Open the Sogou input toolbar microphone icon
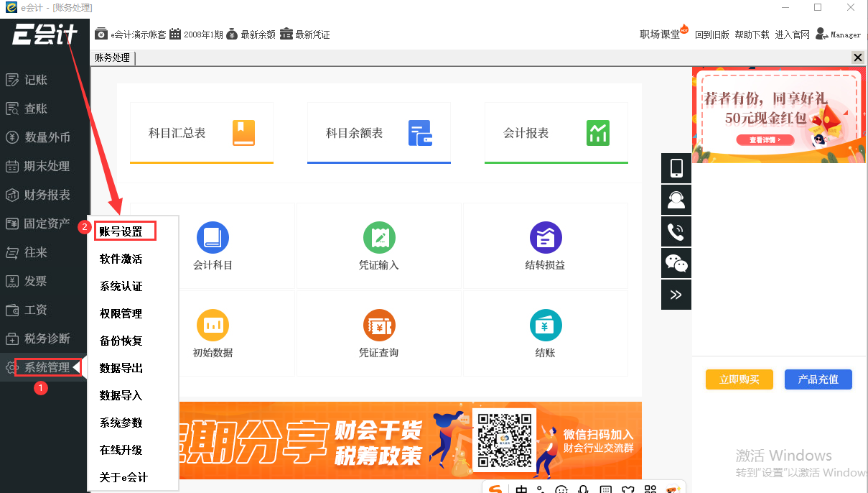Screen dimensions: 868x493 583,489
